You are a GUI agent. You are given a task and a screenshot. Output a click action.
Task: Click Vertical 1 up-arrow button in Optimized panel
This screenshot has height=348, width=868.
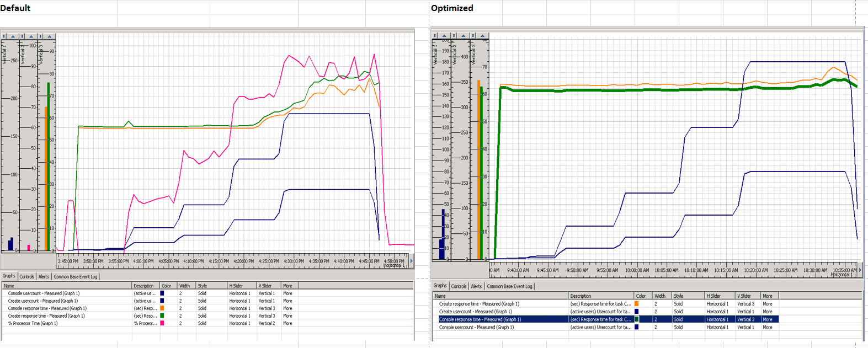pyautogui.click(x=445, y=36)
